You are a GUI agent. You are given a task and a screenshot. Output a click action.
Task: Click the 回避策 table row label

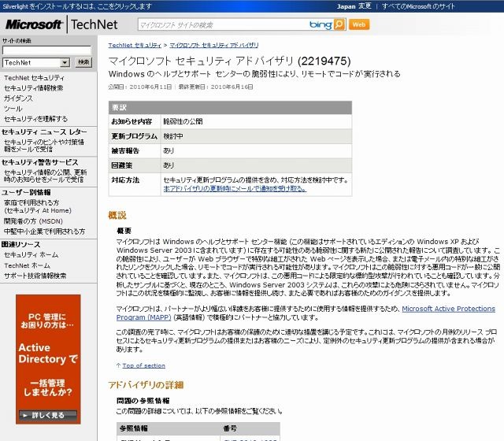[x=122, y=165]
